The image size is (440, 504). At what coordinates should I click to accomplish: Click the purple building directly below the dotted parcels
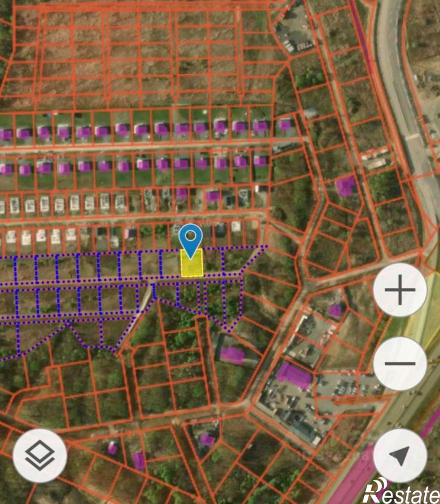pyautogui.click(x=232, y=355)
